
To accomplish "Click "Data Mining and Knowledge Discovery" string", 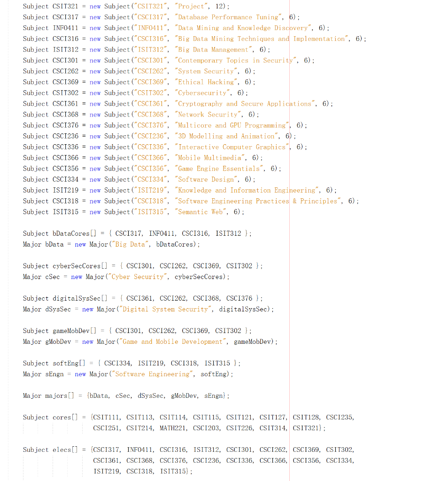I will coord(243,28).
